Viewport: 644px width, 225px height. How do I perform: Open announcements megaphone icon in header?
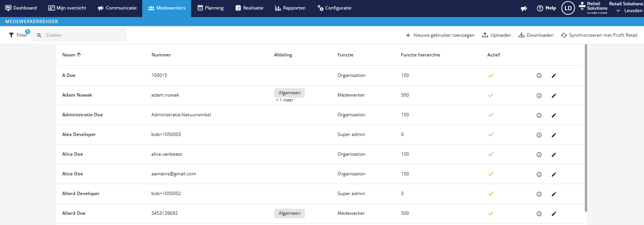pos(524,8)
